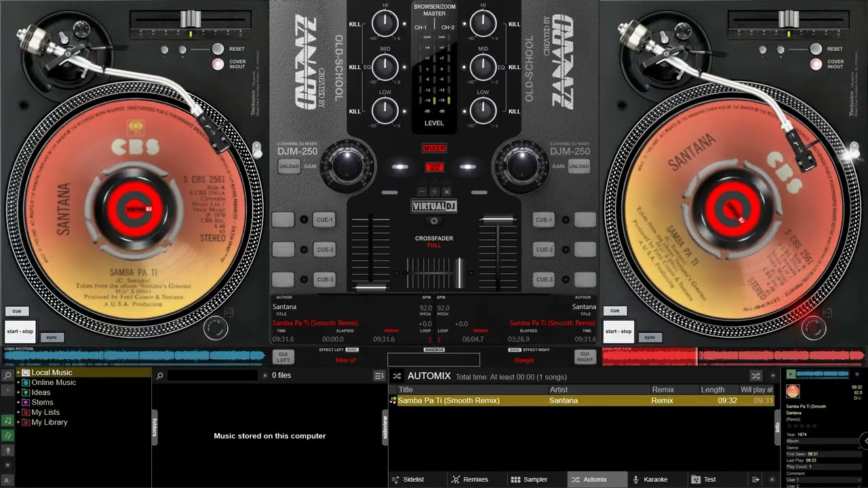Click the X button in the mixer center
Viewport: 868px width, 488px height.
pyautogui.click(x=448, y=192)
